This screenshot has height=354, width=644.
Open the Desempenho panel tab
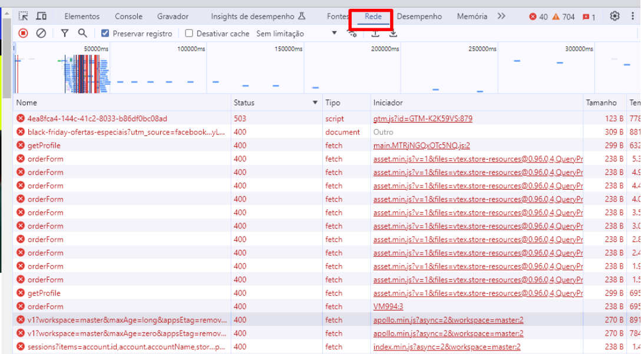coord(420,16)
